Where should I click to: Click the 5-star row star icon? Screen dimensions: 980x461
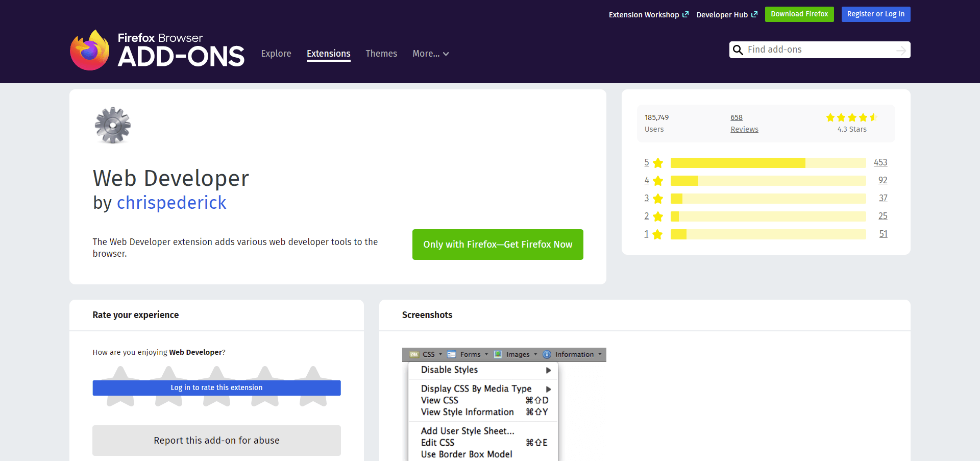(658, 163)
